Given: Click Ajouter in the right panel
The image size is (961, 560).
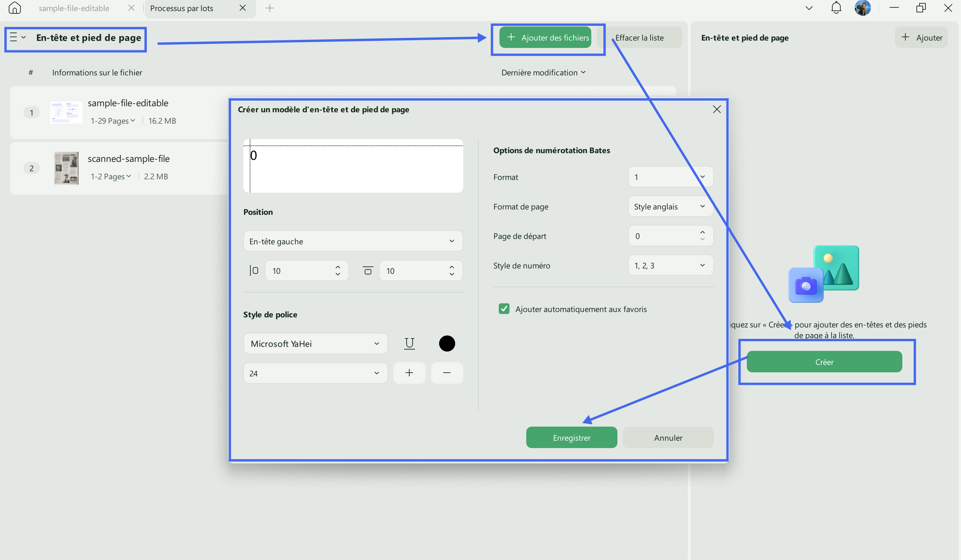Looking at the screenshot, I should click(921, 37).
